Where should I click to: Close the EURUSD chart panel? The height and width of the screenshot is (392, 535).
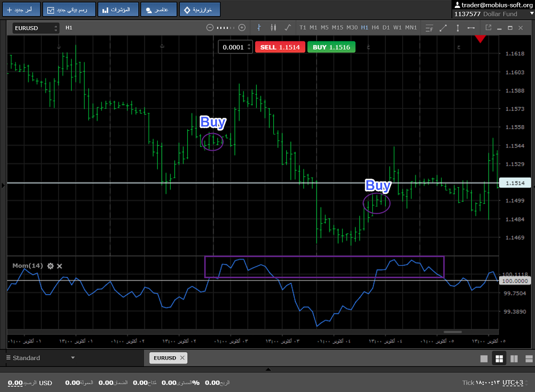[x=521, y=28]
